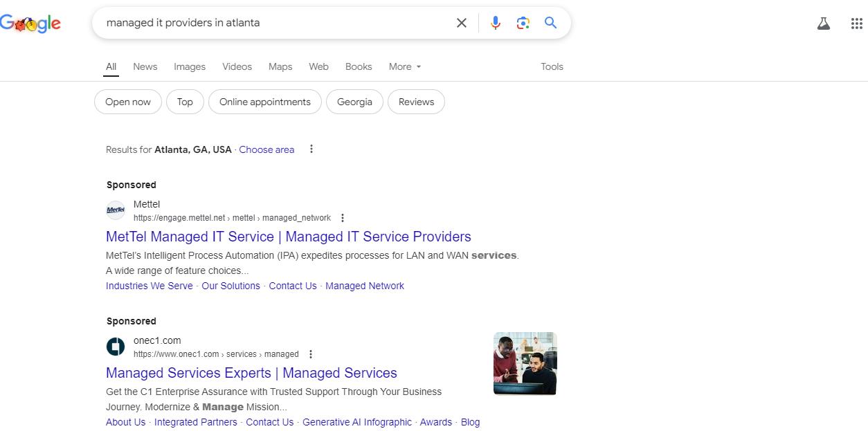Open the Our Solutions sitelink
The width and height of the screenshot is (868, 431).
pos(230,286)
